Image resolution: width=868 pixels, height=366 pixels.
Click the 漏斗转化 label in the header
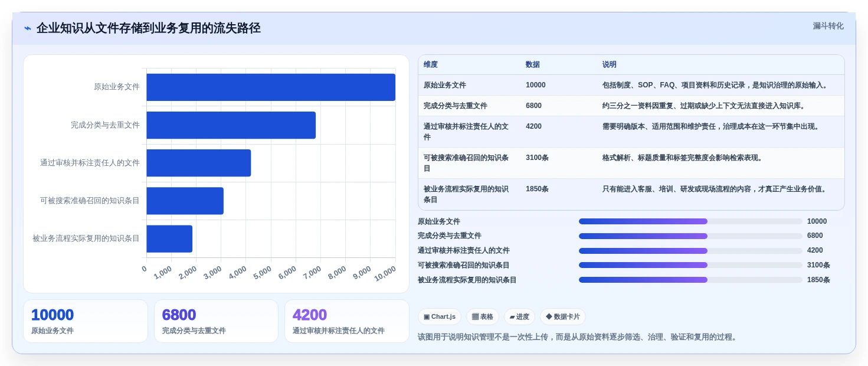coord(828,26)
